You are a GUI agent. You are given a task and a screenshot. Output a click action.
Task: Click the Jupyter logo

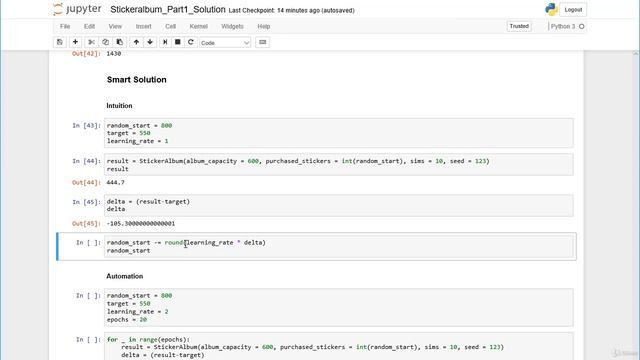[77, 9]
